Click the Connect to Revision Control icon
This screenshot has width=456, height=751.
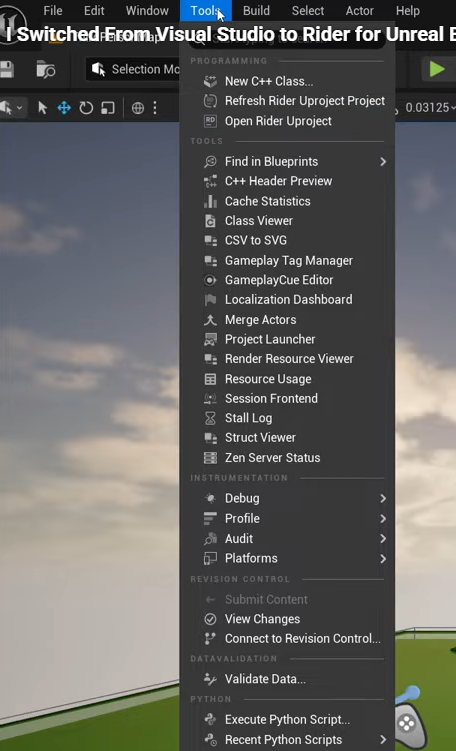[x=210, y=639]
